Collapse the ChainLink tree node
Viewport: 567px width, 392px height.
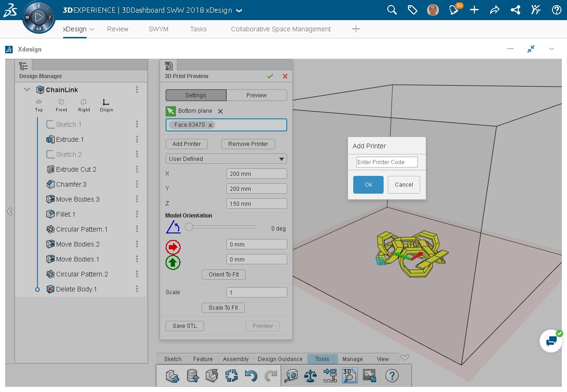[x=27, y=90]
